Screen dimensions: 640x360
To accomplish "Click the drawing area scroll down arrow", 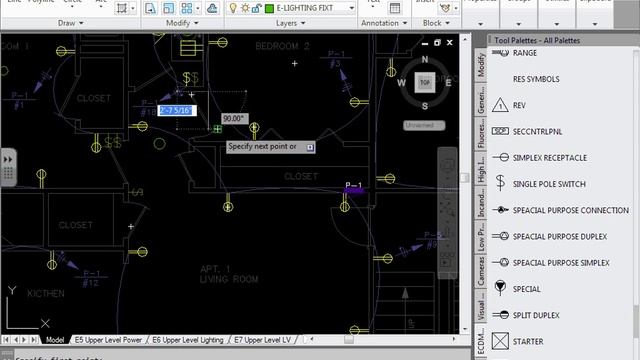I will click(465, 329).
